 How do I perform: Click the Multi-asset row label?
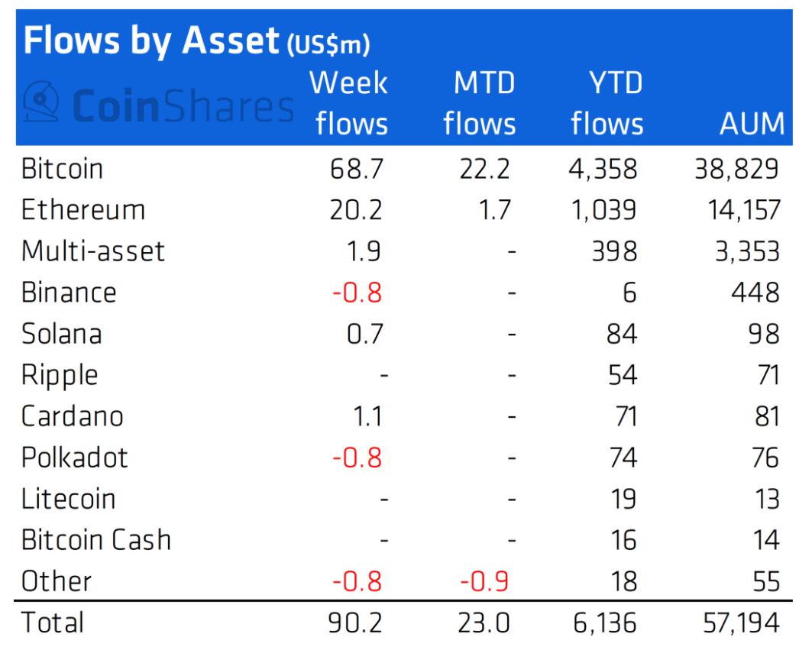click(x=92, y=251)
